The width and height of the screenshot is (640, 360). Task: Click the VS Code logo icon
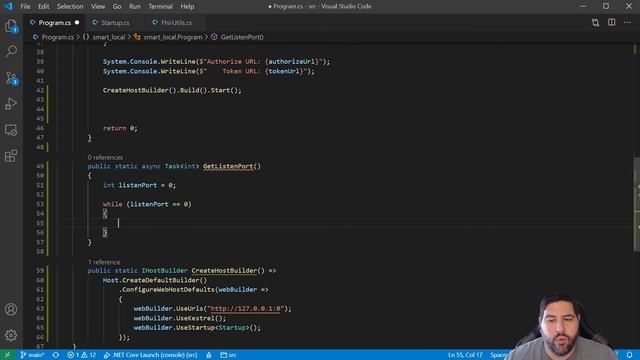(8, 6)
